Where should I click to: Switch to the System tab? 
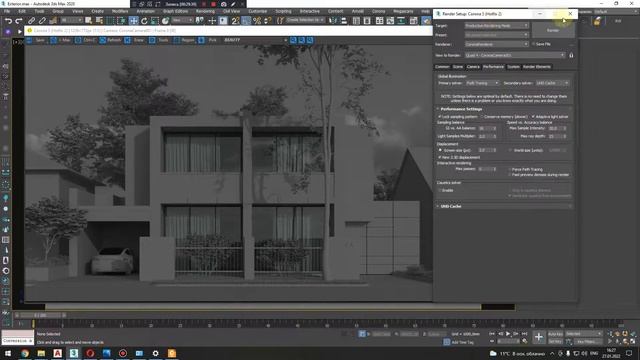pos(513,67)
